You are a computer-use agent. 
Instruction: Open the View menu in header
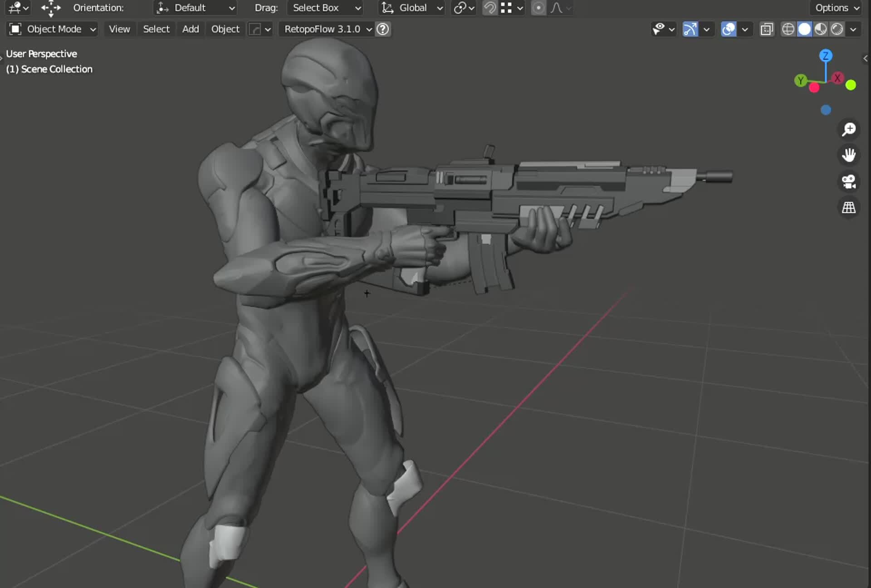[x=118, y=29]
